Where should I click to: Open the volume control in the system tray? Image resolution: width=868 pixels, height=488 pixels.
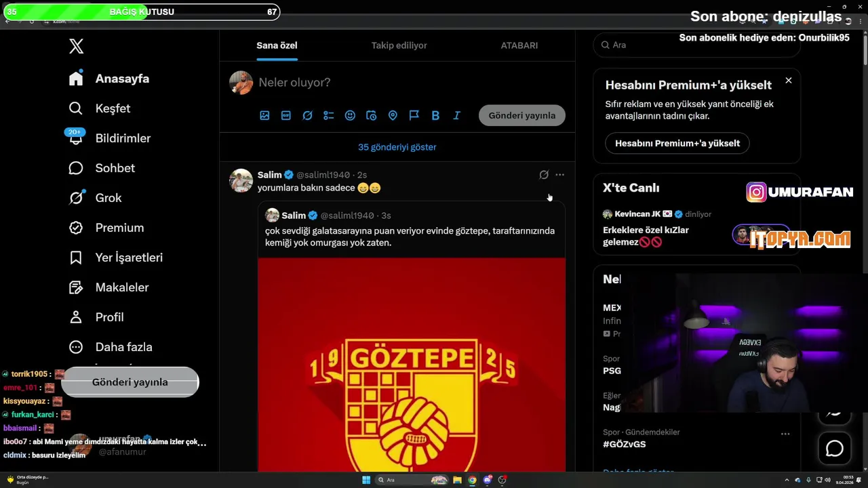pyautogui.click(x=828, y=480)
